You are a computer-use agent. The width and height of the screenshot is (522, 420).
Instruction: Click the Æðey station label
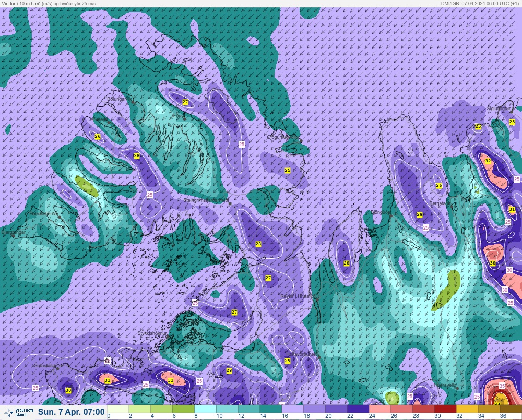(178, 115)
